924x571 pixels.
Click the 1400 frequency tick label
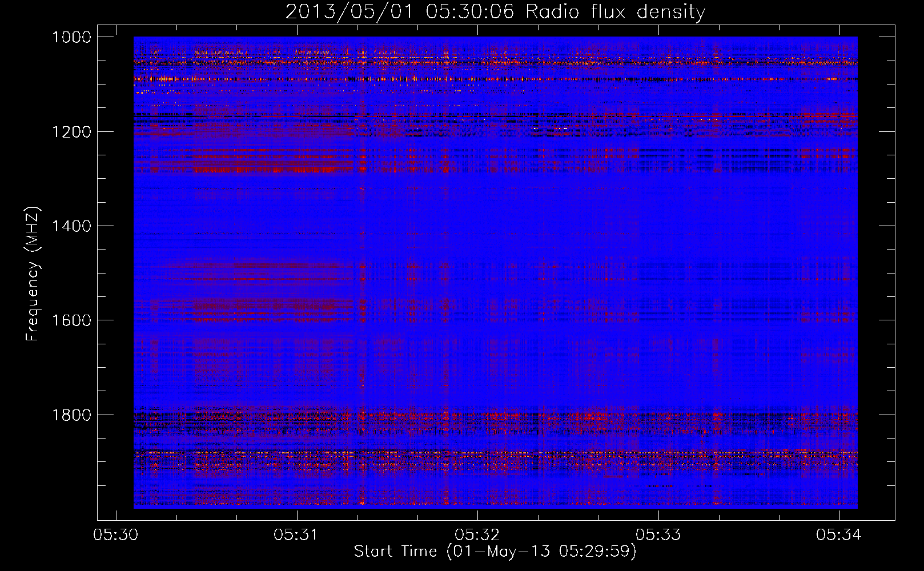[x=71, y=226]
